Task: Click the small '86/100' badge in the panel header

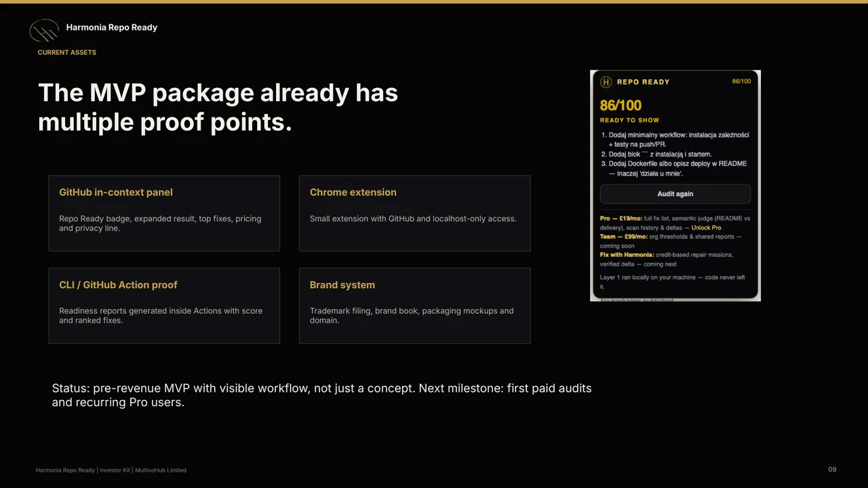Action: pos(741,81)
